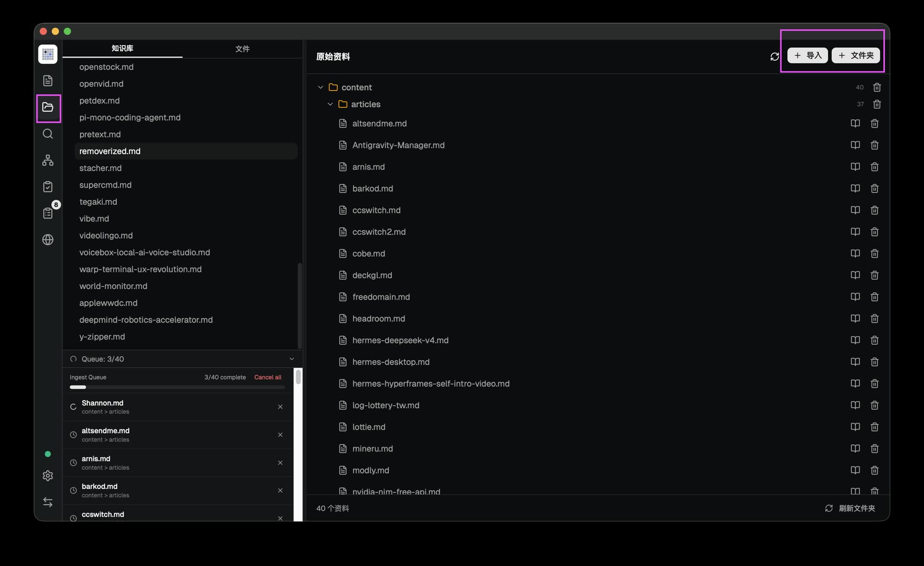Open the document page icon in sidebar
This screenshot has height=566, width=924.
(48, 80)
